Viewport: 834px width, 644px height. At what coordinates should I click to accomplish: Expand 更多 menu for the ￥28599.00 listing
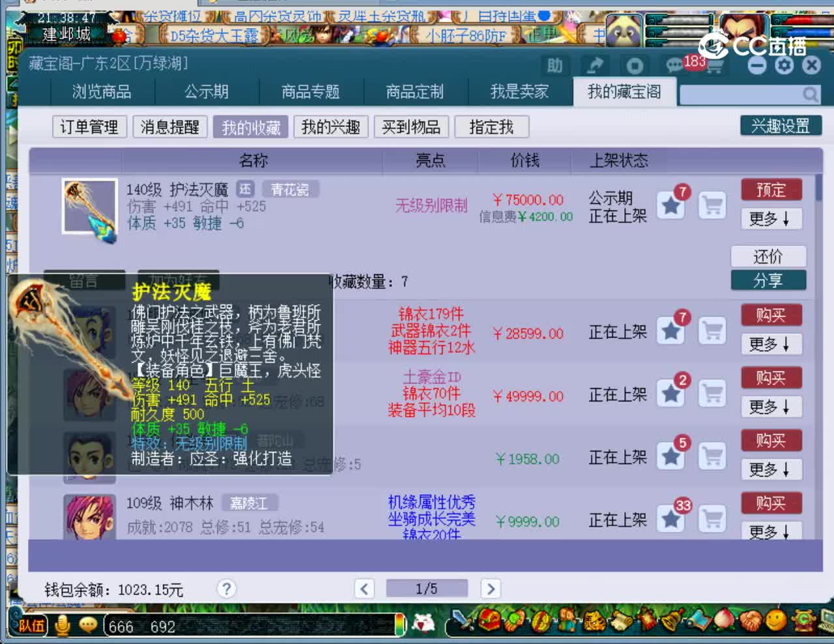pos(771,344)
